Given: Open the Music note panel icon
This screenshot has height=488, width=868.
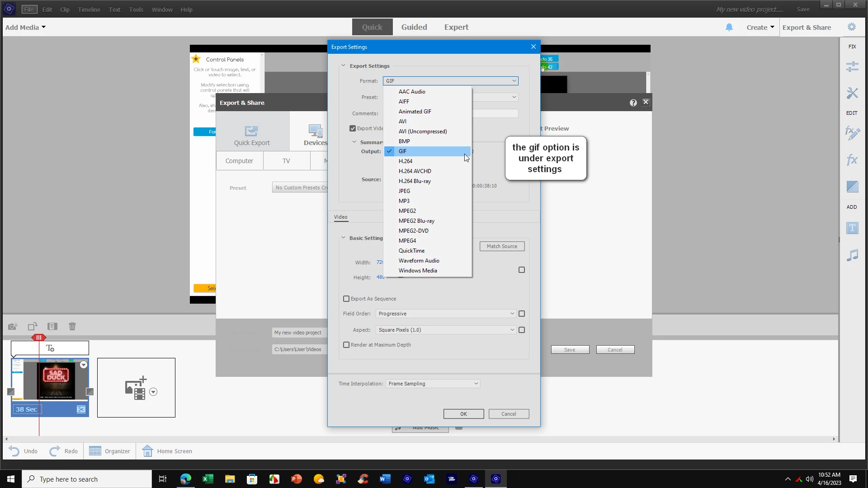Looking at the screenshot, I should [852, 255].
